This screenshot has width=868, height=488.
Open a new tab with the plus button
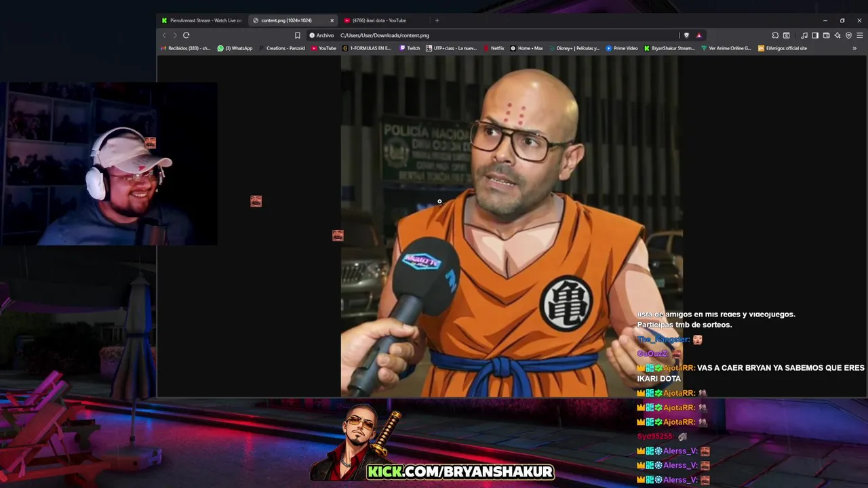coord(437,20)
